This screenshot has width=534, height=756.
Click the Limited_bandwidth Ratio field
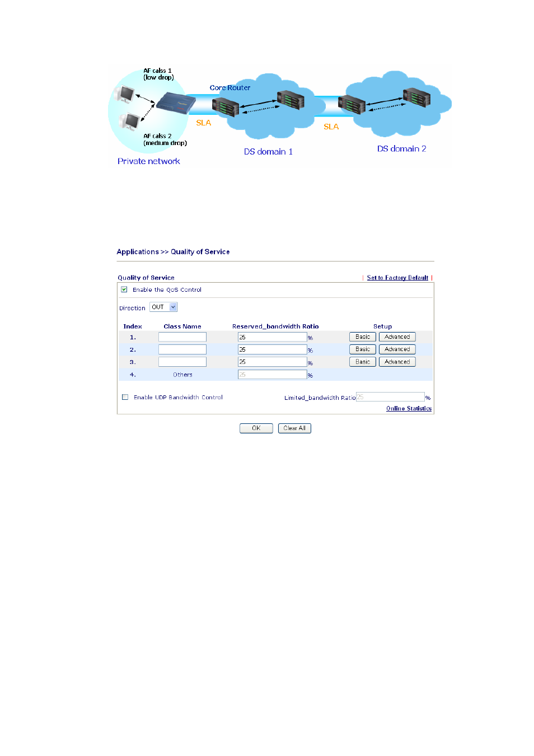tap(390, 397)
